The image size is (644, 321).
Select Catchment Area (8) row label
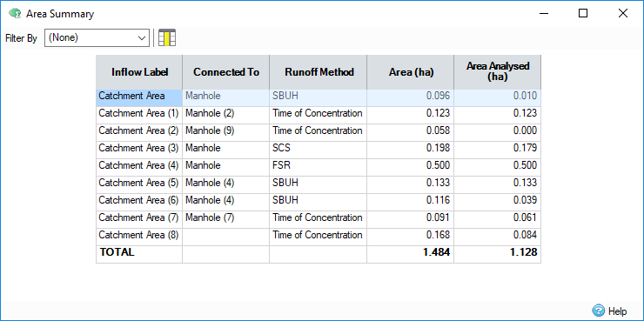coord(139,235)
